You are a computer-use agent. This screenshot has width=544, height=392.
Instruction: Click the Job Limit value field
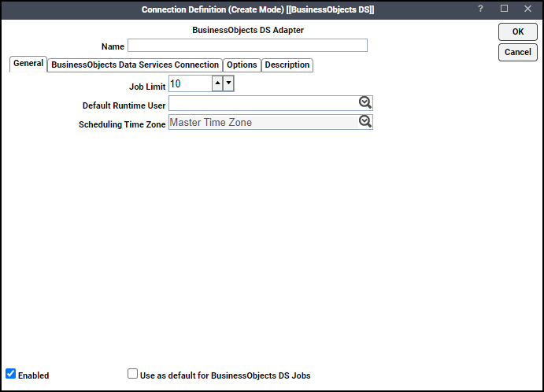click(x=190, y=83)
